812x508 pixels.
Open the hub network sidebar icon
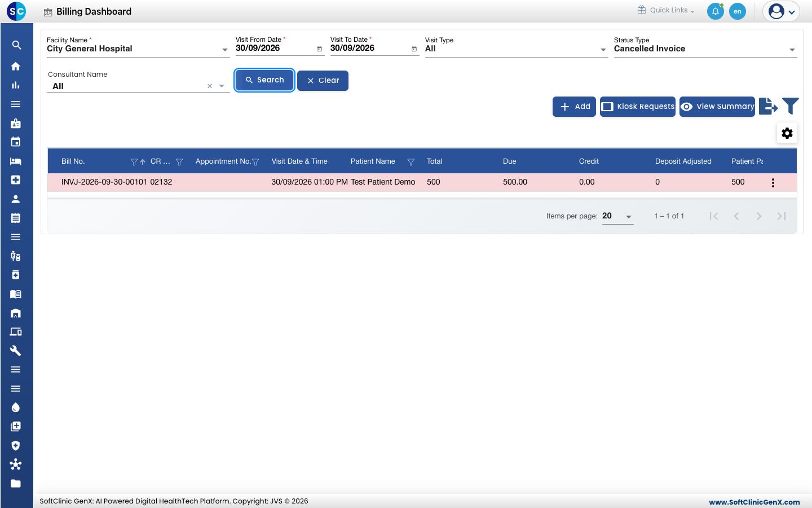tap(16, 464)
